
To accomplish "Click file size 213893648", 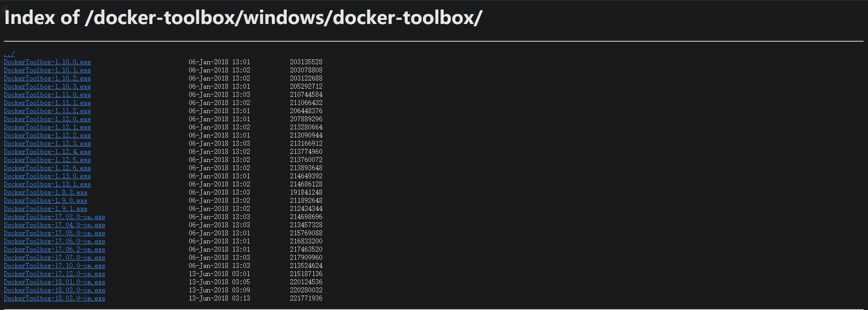I will click(306, 168).
